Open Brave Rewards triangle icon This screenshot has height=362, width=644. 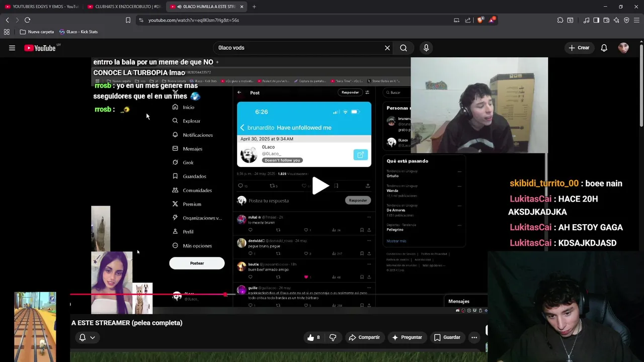[492, 20]
